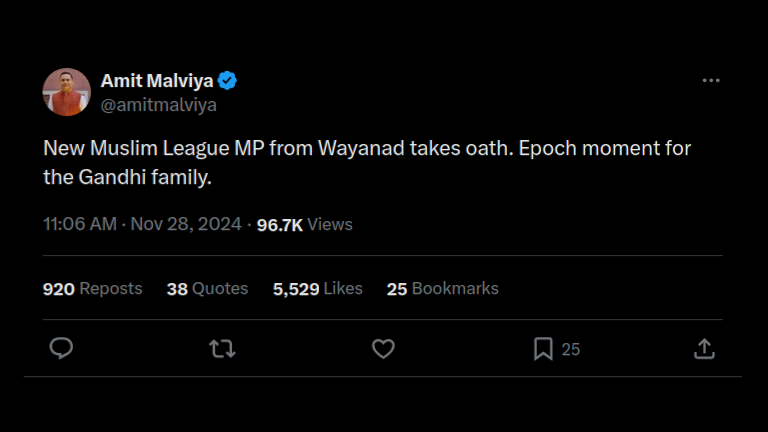The image size is (768, 432).
Task: Open the 38 Quotes list
Action: click(207, 288)
